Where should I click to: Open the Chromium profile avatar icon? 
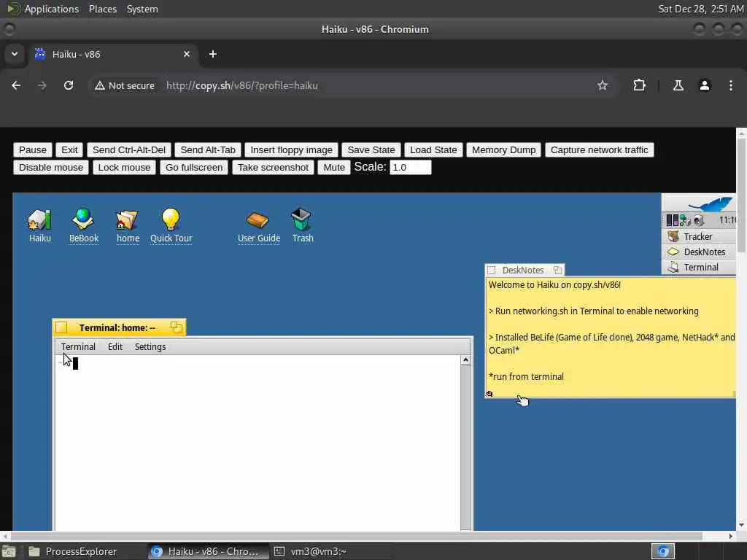click(x=705, y=85)
